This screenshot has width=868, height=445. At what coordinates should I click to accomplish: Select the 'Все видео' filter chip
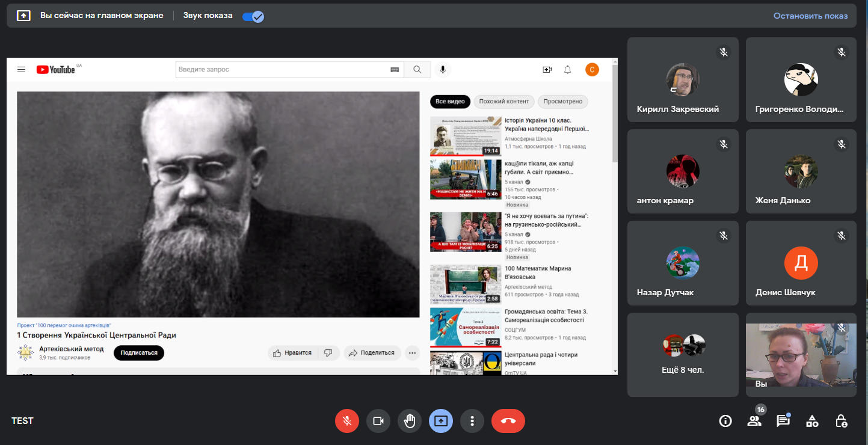(x=450, y=102)
